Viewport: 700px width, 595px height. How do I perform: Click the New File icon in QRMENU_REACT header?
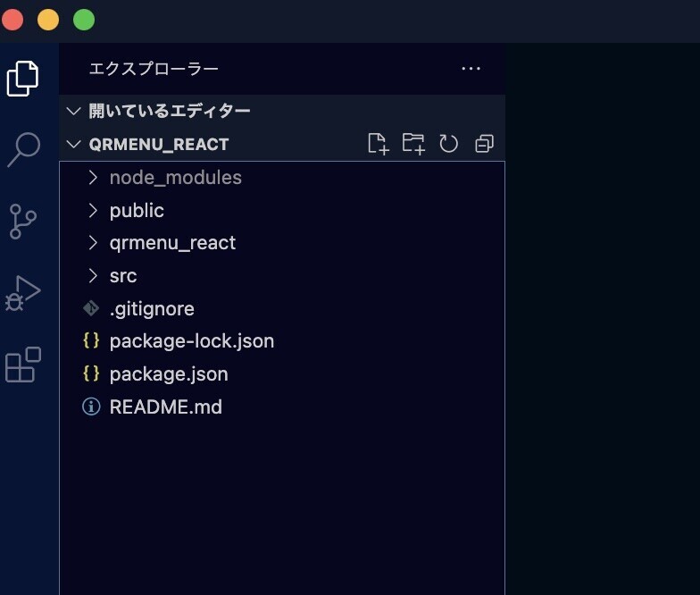coord(379,144)
